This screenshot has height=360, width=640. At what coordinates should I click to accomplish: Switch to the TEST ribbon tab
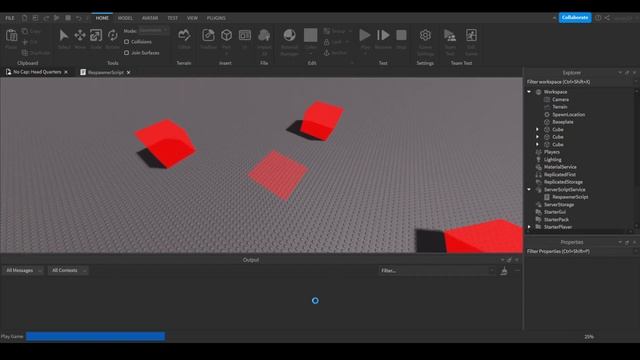tap(173, 18)
